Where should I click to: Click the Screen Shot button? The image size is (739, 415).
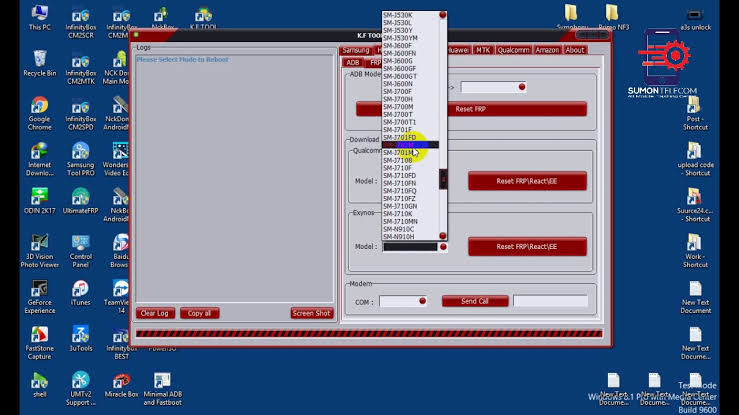tap(312, 313)
